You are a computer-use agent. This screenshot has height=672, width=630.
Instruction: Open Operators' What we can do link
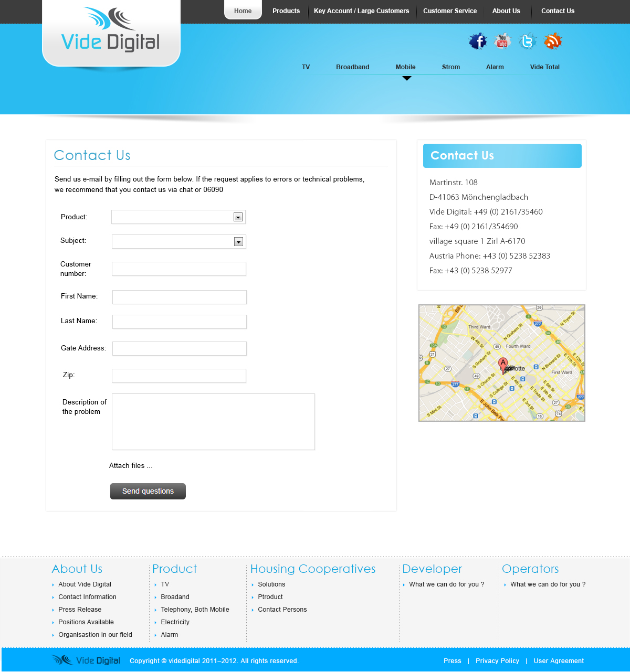548,584
